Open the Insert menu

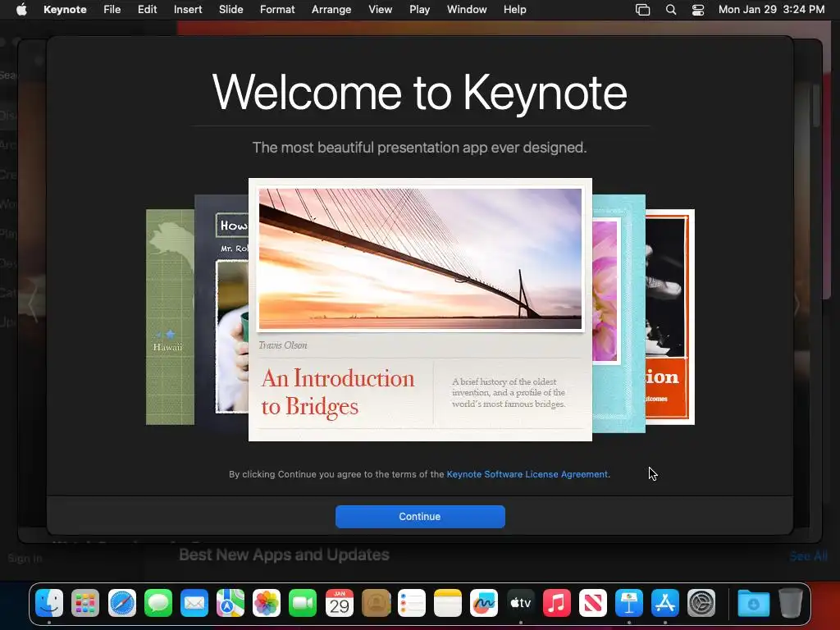188,10
